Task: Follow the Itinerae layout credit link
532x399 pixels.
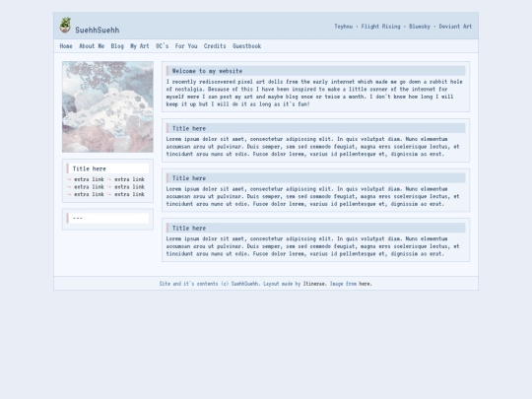Action: [314, 284]
